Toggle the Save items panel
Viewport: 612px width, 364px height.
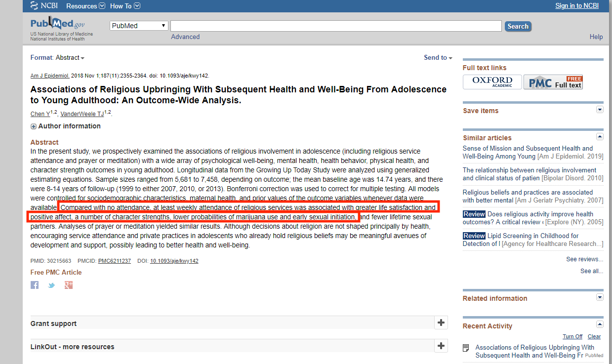[x=600, y=110]
